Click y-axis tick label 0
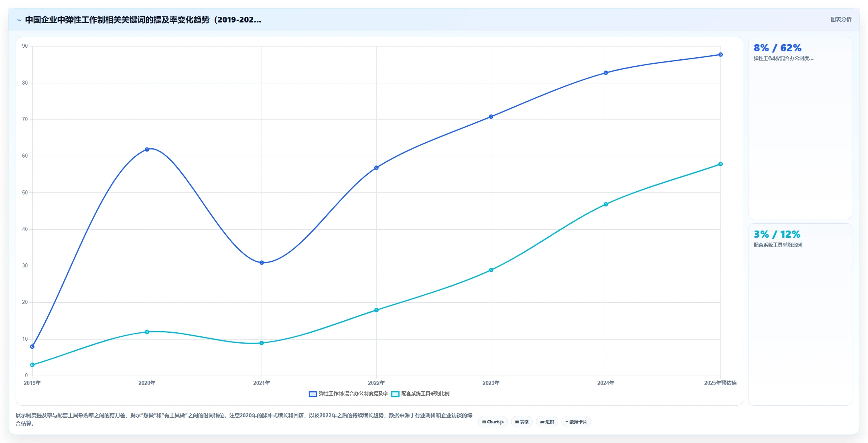 pos(26,376)
